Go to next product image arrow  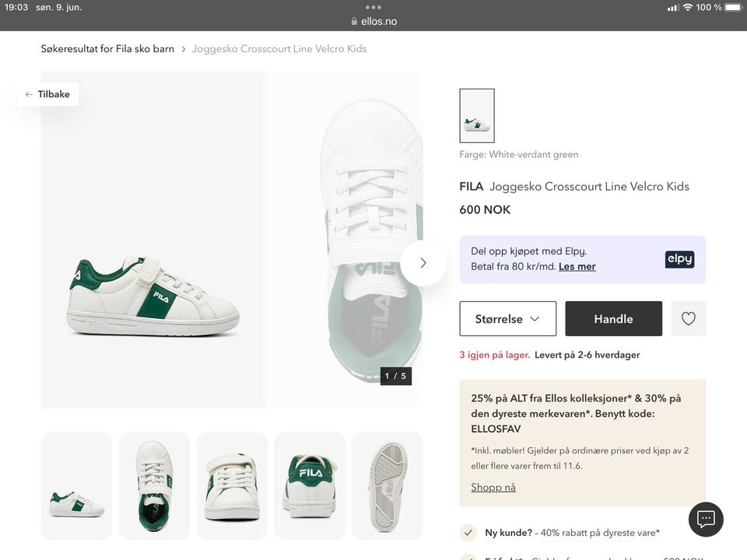tap(423, 263)
